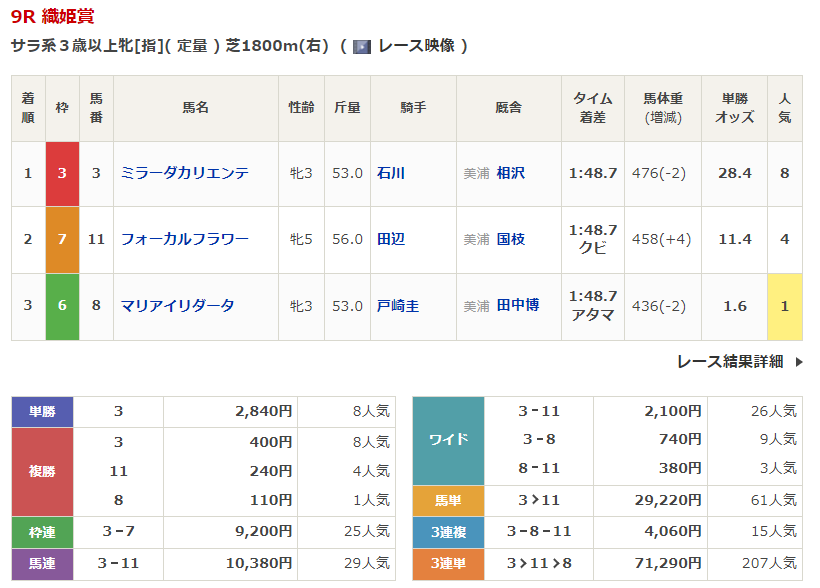Viewport: 820px width, 588px height.
Task: Open horse フォーカルフラワー page
Action: (x=185, y=239)
